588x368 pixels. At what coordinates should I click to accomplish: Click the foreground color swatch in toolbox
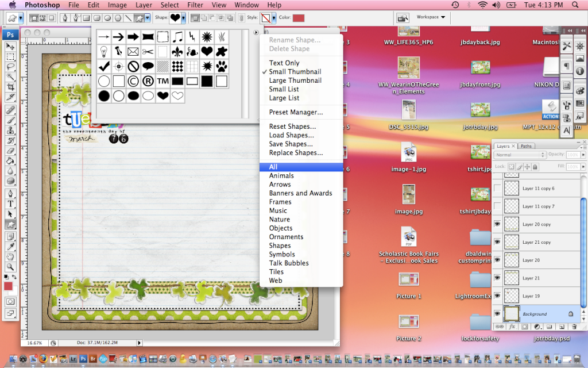click(x=8, y=286)
